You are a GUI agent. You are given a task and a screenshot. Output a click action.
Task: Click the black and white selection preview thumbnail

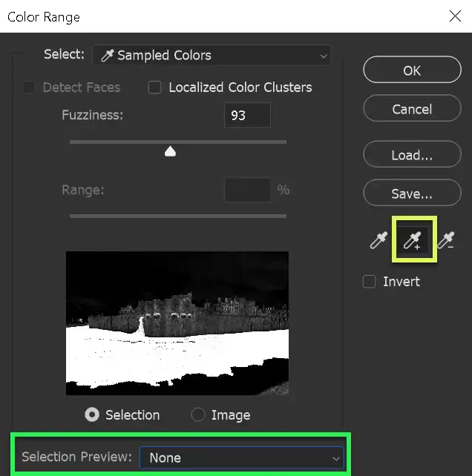click(x=177, y=323)
